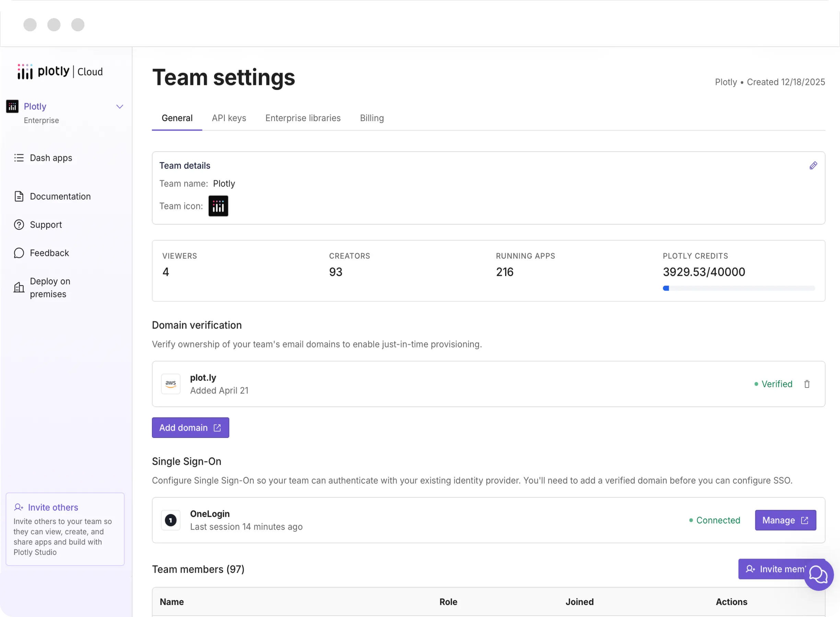Click the Plotly credits progress bar
The width and height of the screenshot is (840, 617).
739,288
